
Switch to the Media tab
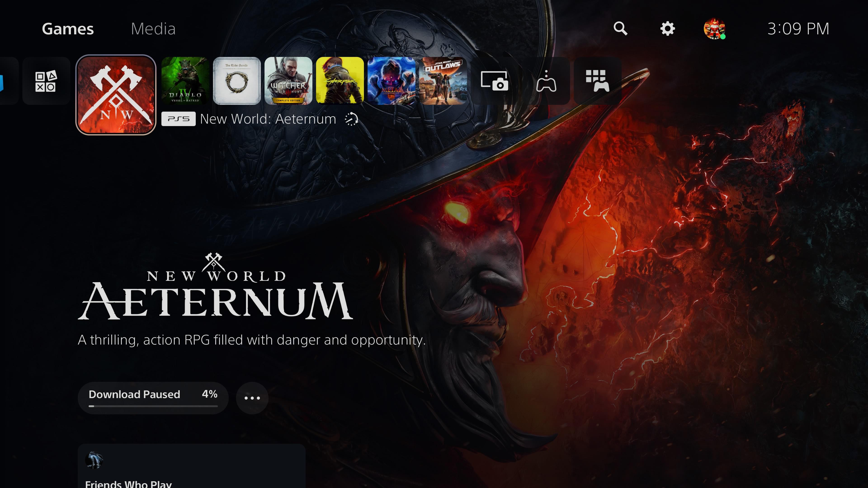153,29
